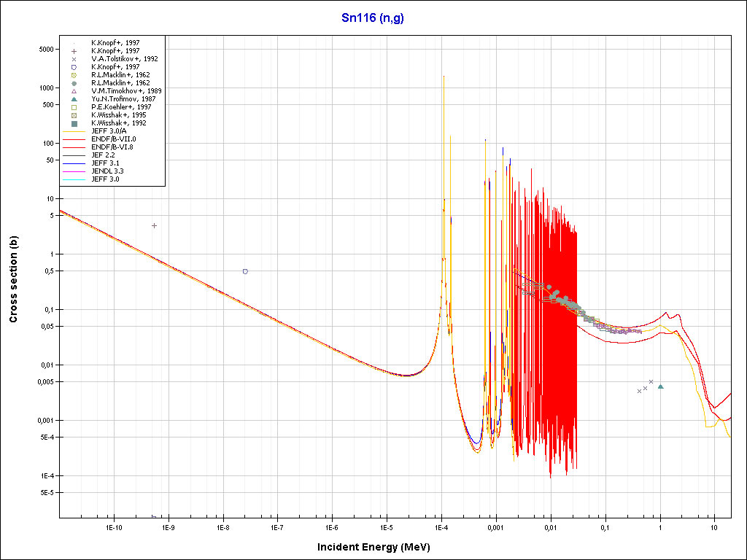
Task: Select the blue line swatch for JEFF 3.1
Action: click(74, 163)
